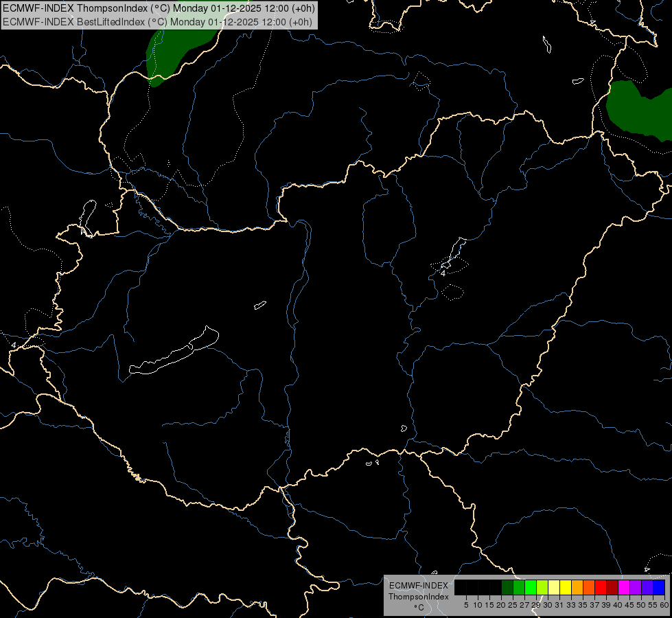This screenshot has width=672, height=618.
Task: Click the legend tick label 27
Action: [x=524, y=605]
